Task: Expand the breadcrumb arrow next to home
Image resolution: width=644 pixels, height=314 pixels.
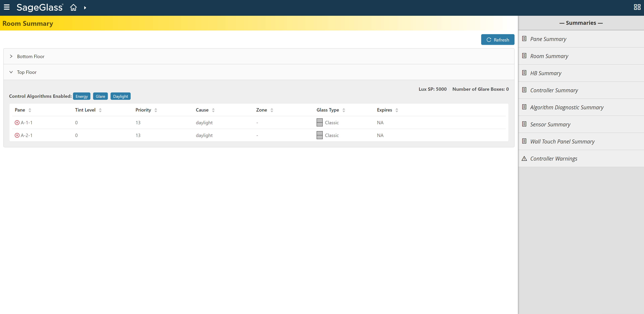Action: [x=85, y=8]
